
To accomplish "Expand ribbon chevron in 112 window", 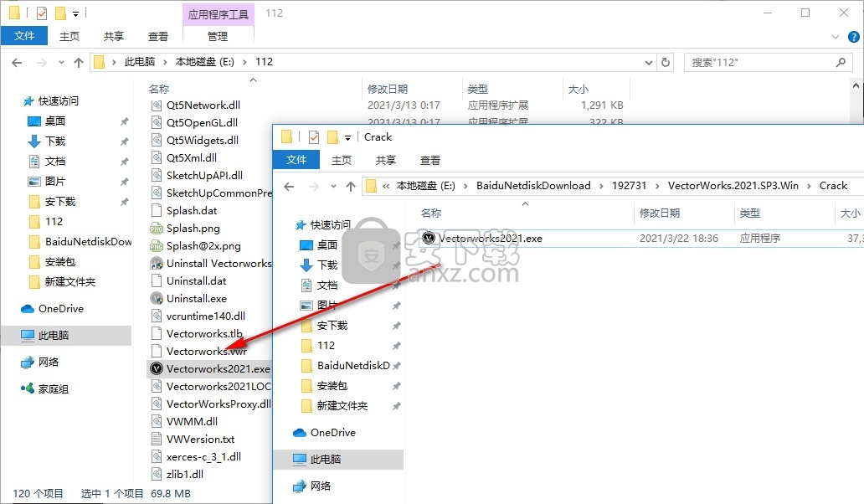I will point(836,37).
